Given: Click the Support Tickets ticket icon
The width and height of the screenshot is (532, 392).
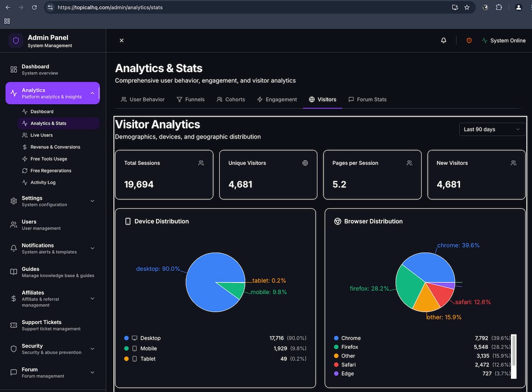Looking at the screenshot, I should [14, 325].
